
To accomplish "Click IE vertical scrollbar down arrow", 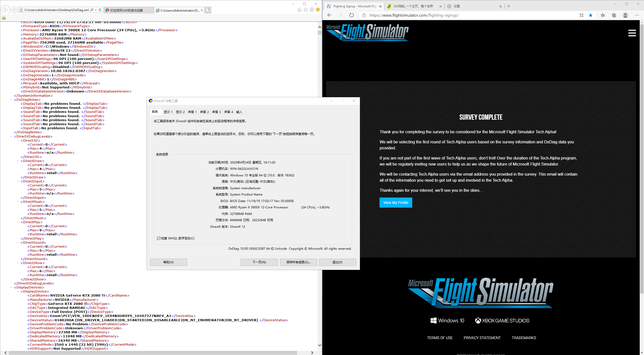I will click(320, 345).
